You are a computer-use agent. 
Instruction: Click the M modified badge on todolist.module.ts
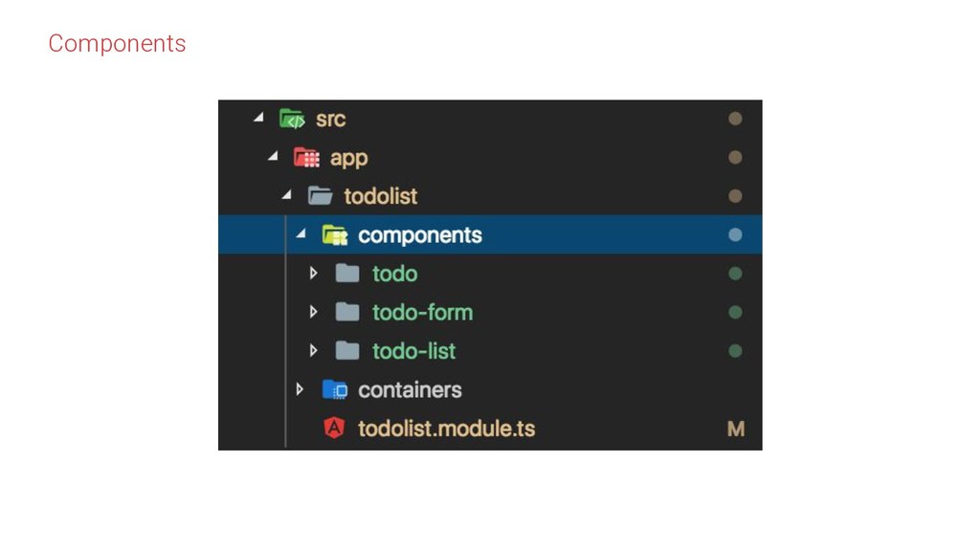click(735, 430)
